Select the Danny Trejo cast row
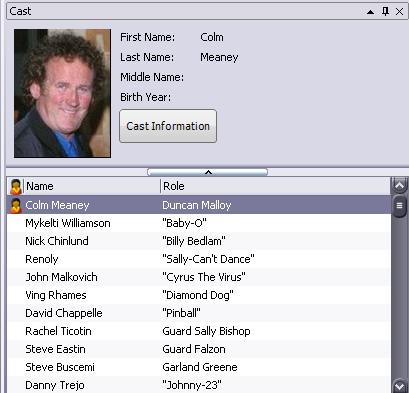Image resolution: width=409 pixels, height=393 pixels. (199, 385)
